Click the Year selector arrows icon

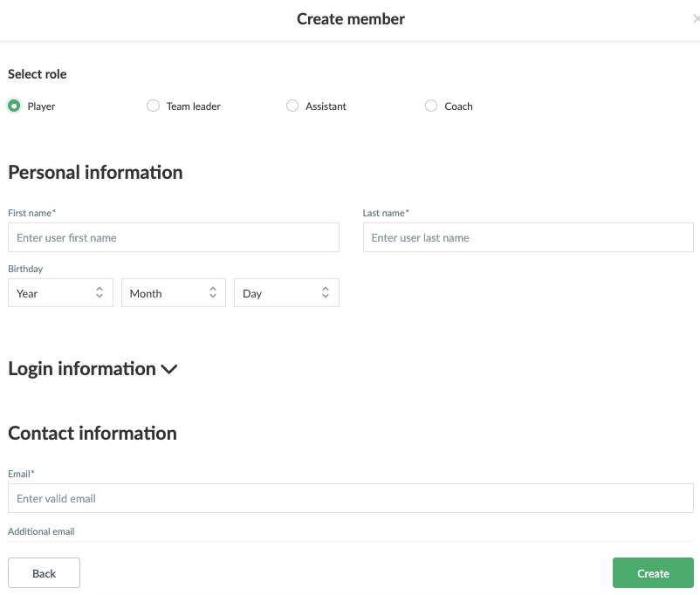pos(100,292)
